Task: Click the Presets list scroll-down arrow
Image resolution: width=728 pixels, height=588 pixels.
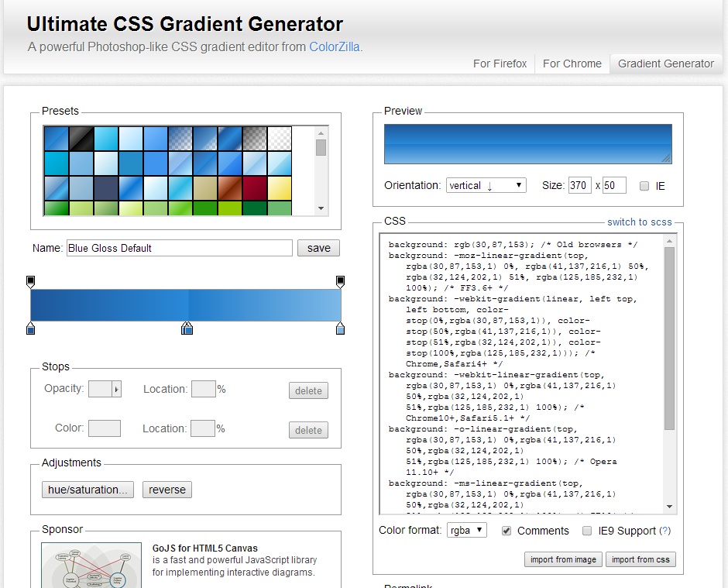Action: pyautogui.click(x=321, y=208)
